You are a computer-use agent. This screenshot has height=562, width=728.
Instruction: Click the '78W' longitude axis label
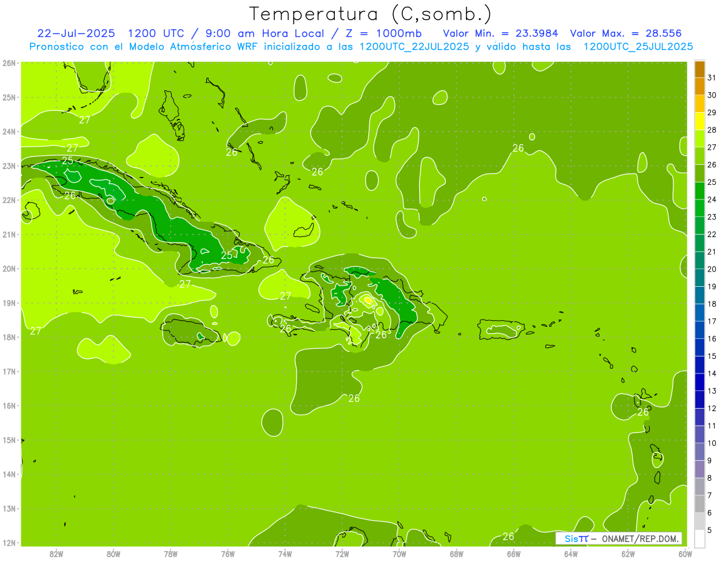(170, 554)
